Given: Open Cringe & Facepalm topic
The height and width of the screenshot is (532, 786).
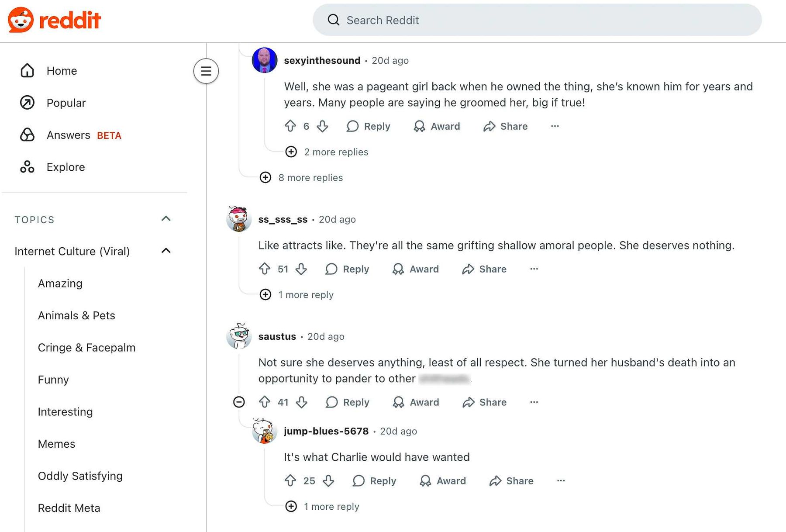Looking at the screenshot, I should (x=86, y=348).
